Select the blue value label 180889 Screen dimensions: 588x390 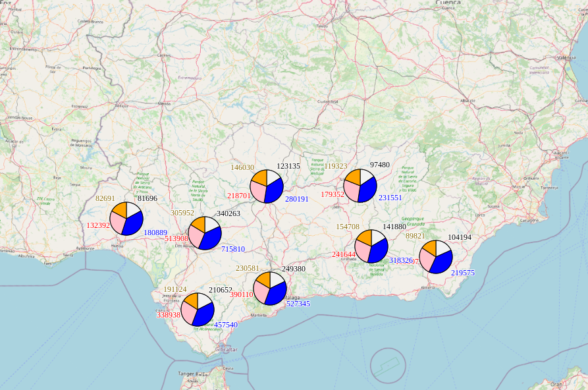coord(155,233)
